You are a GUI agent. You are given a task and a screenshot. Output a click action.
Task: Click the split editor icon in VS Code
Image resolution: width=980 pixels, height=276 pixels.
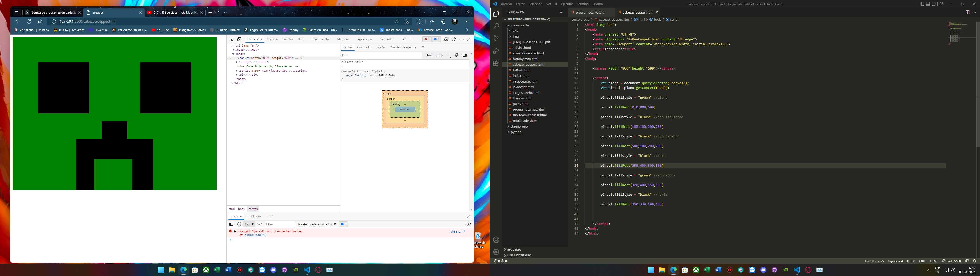coord(967,12)
